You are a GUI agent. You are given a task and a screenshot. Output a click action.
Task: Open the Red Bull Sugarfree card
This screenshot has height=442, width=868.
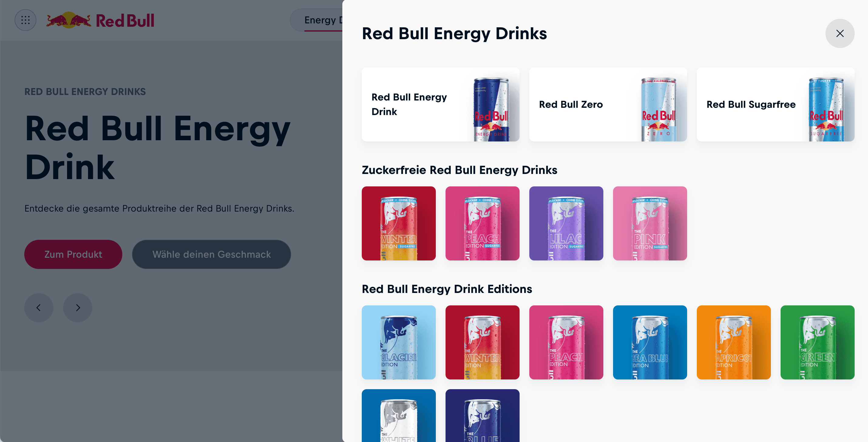point(775,104)
